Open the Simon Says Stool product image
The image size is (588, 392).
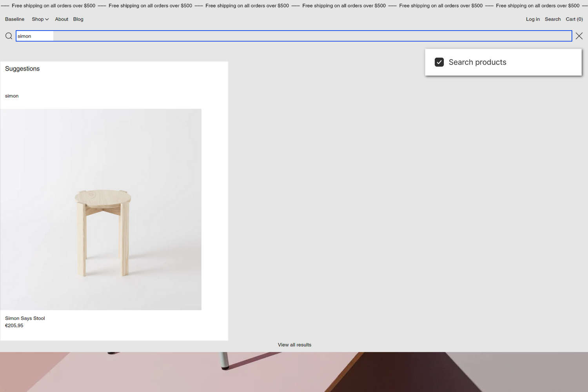(101, 209)
